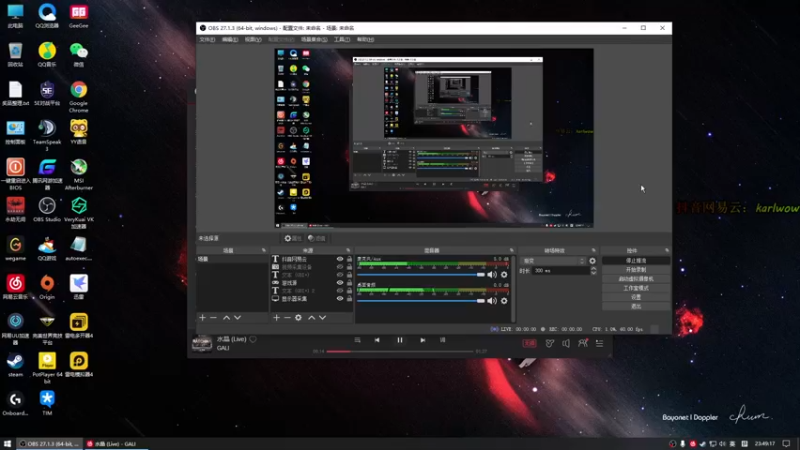Screen dimensions: 800x450
Task: Open the 帮助 menu in OBS
Action: (x=365, y=39)
